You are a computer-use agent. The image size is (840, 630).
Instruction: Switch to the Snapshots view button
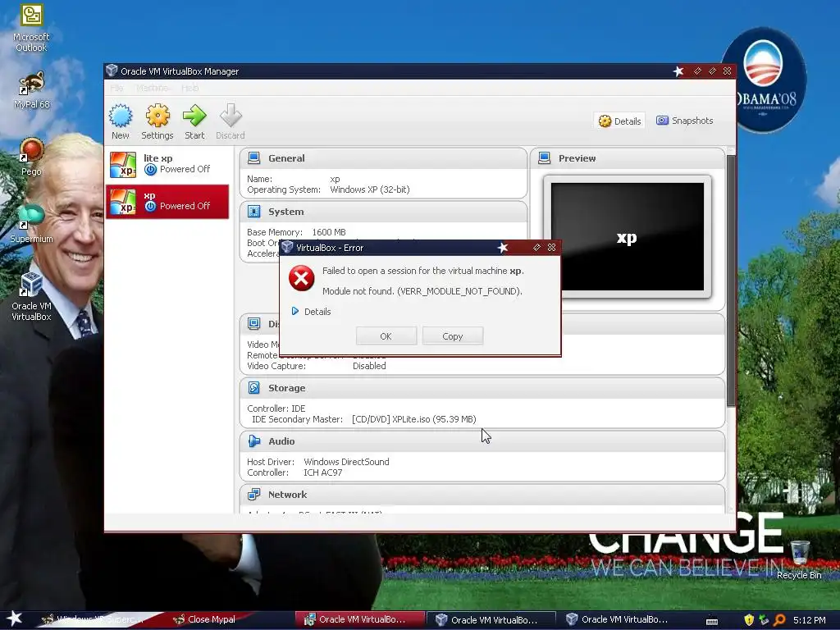point(685,121)
